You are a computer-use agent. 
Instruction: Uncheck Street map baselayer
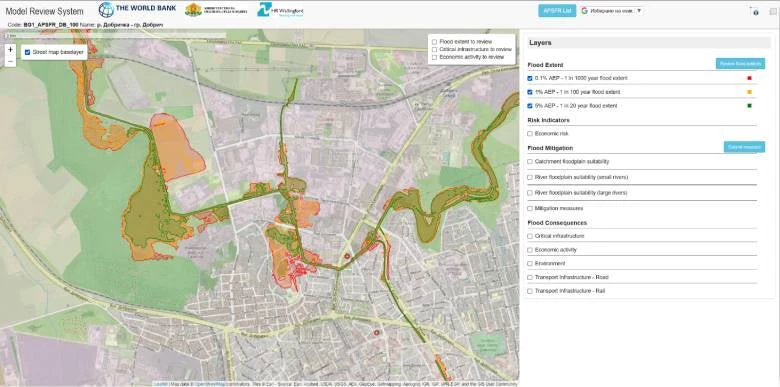pos(27,52)
